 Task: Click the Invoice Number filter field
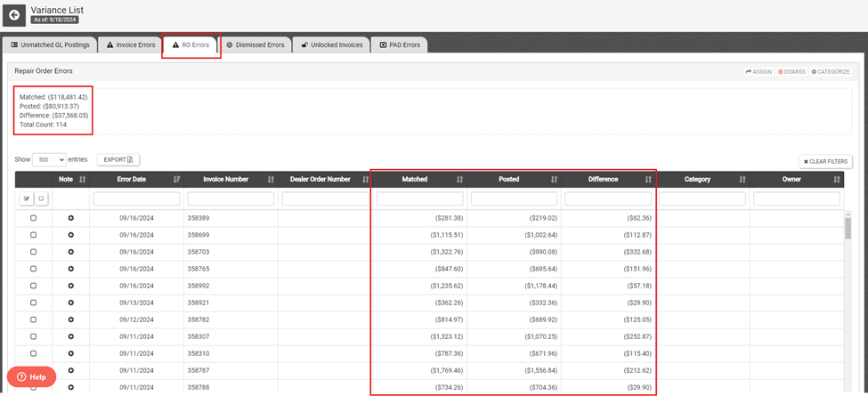point(231,198)
